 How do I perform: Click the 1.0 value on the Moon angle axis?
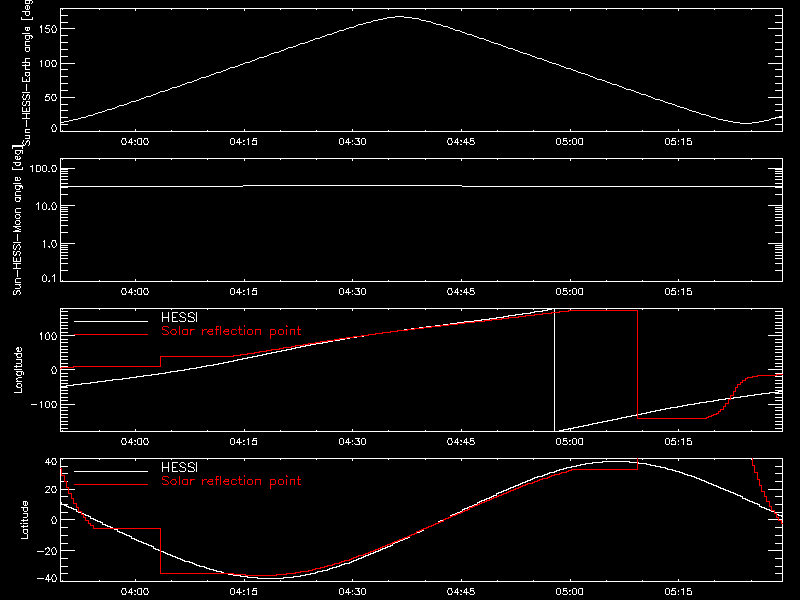coord(49,244)
